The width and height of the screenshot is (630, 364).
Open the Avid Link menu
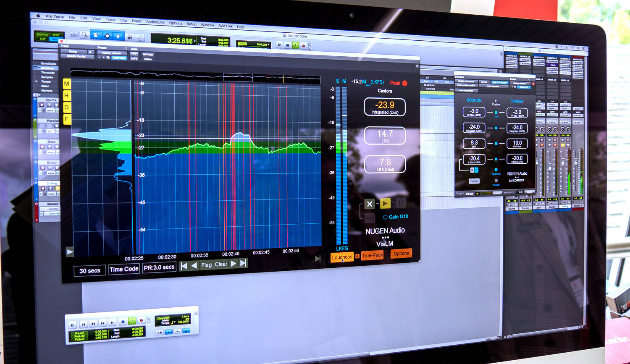point(225,26)
